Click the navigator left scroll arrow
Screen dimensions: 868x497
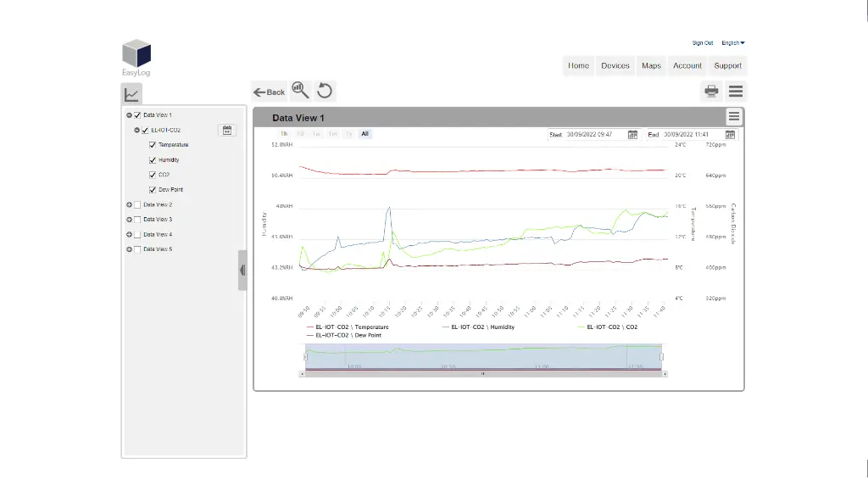pos(302,374)
